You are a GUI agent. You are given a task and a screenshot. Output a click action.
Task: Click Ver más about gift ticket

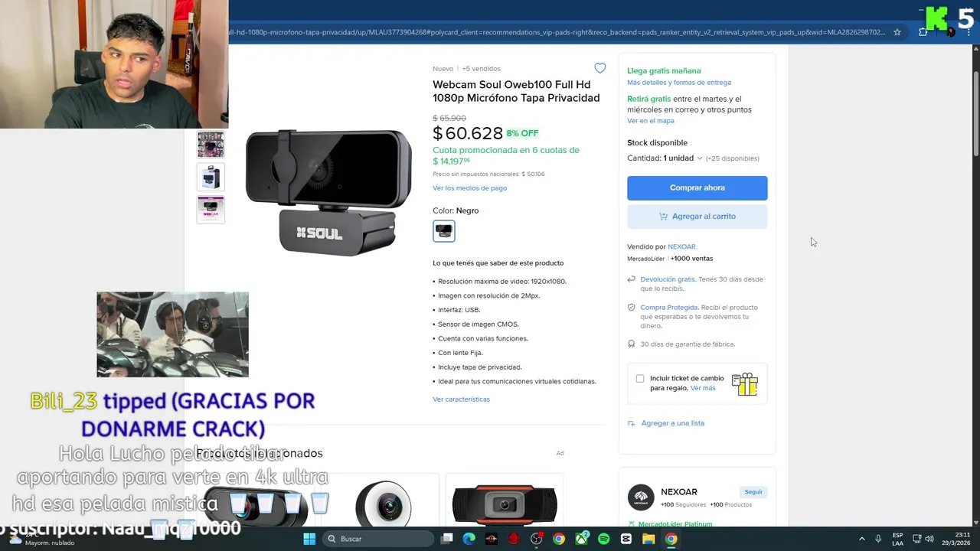[x=703, y=388]
